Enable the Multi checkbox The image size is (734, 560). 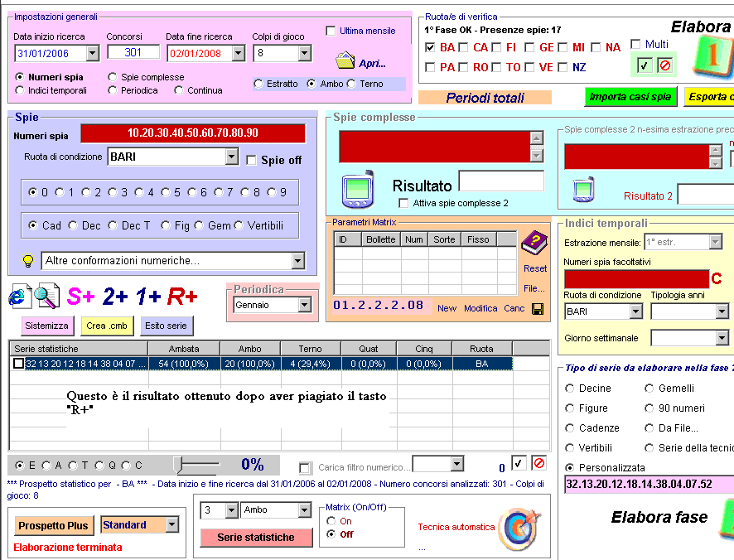(635, 44)
